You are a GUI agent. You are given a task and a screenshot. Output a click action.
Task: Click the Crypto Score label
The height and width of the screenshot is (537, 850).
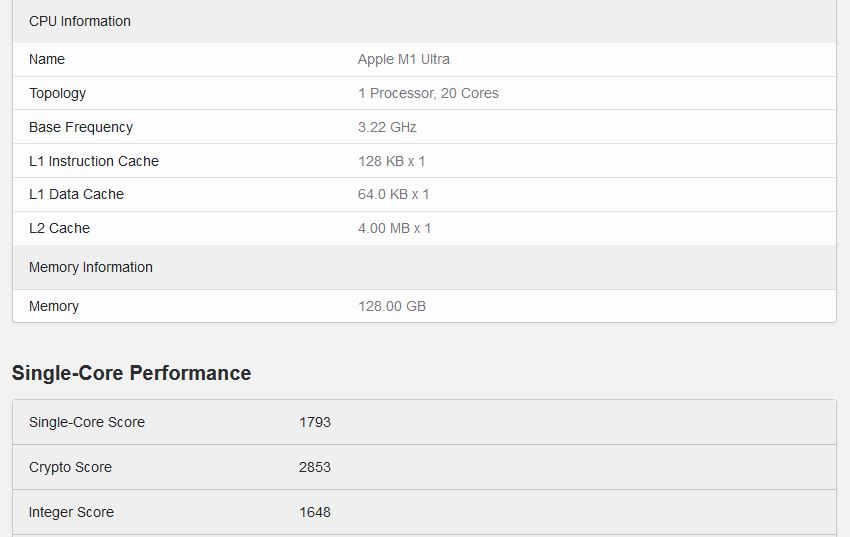click(70, 467)
